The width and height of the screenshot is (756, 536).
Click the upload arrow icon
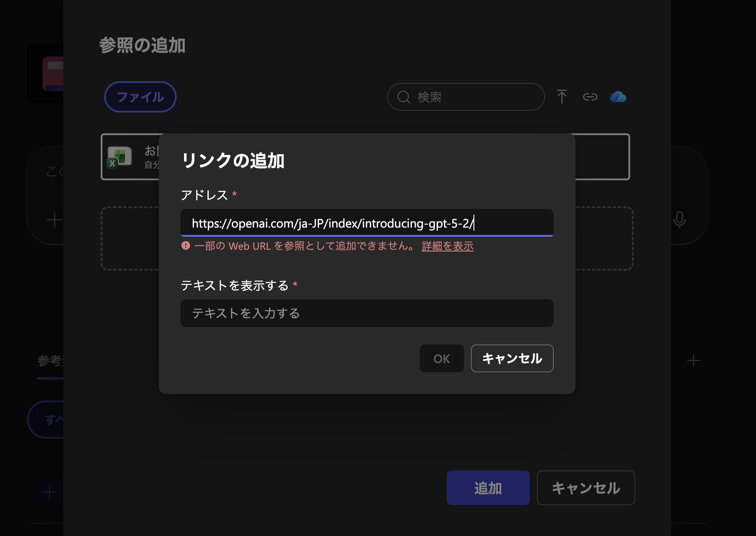coord(562,97)
